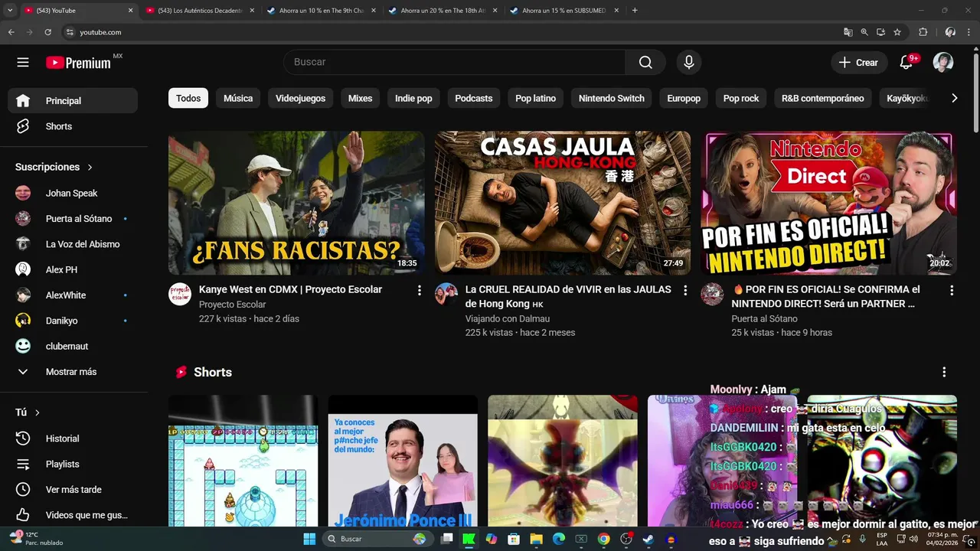Select the Mixes filter chip
This screenshot has width=980, height=551.
pos(360,98)
